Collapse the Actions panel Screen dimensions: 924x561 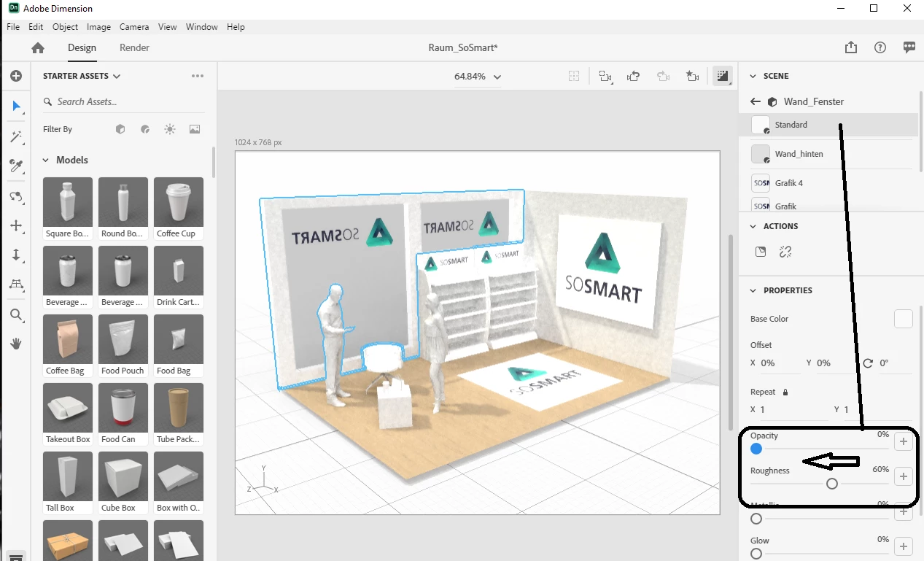click(753, 226)
